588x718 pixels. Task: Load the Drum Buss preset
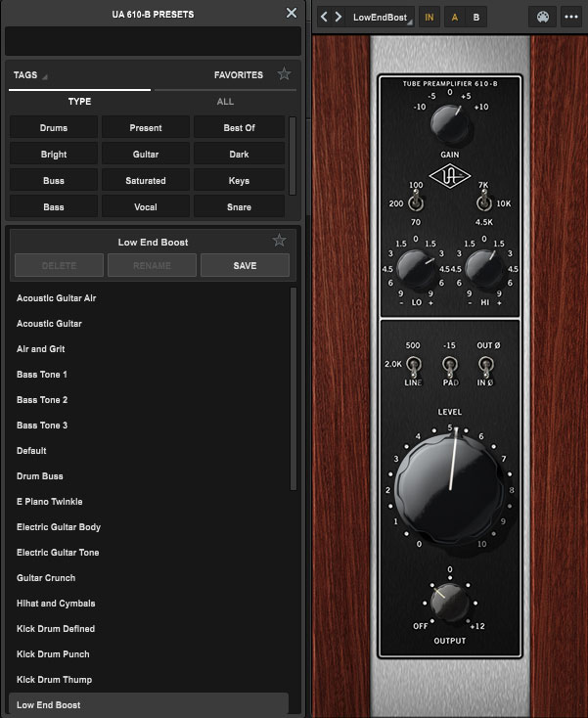point(149,476)
